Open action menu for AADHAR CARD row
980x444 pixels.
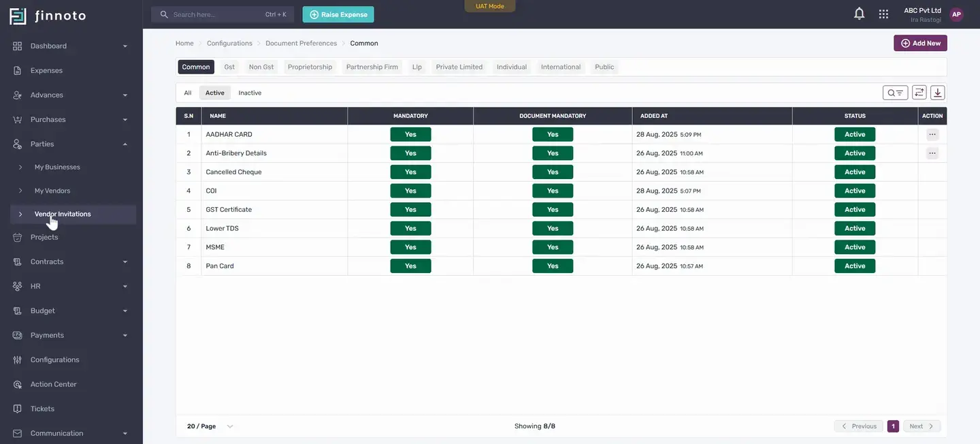(932, 134)
